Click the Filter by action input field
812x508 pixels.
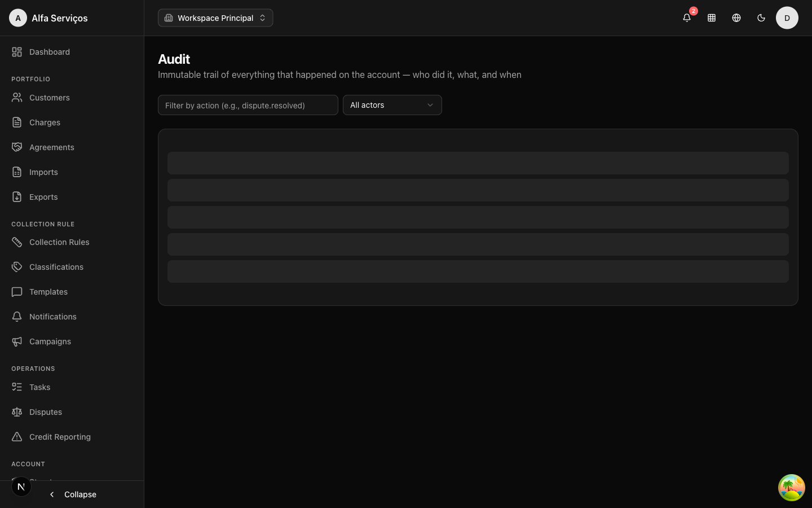[x=248, y=105]
